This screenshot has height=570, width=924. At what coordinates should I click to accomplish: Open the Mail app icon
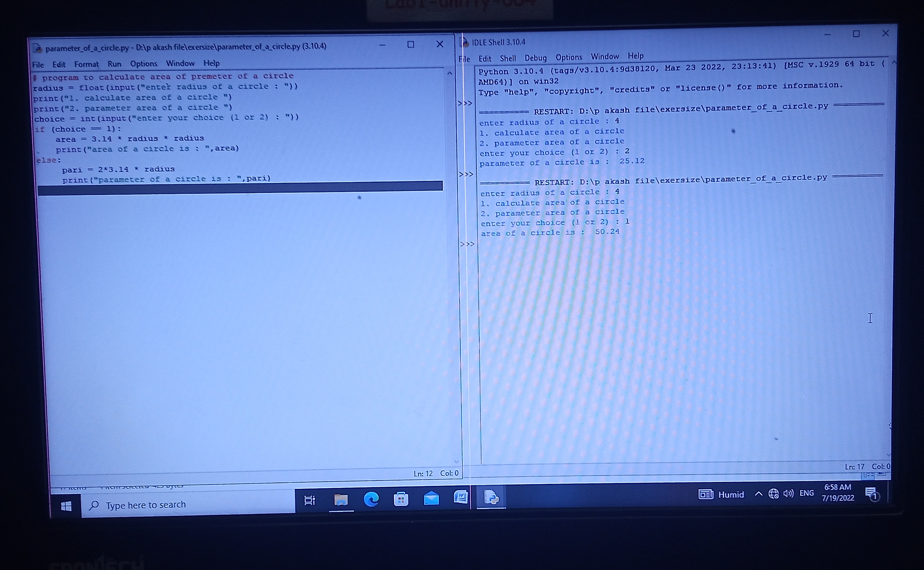(x=431, y=499)
